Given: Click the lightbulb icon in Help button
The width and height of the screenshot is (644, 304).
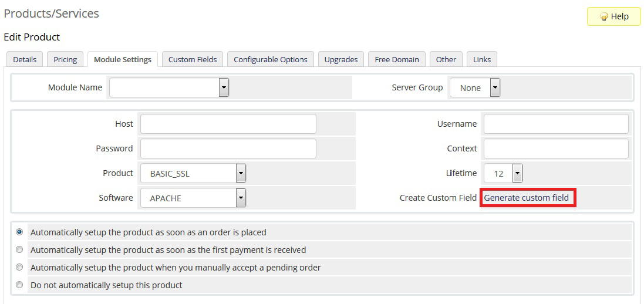Looking at the screenshot, I should pyautogui.click(x=603, y=17).
